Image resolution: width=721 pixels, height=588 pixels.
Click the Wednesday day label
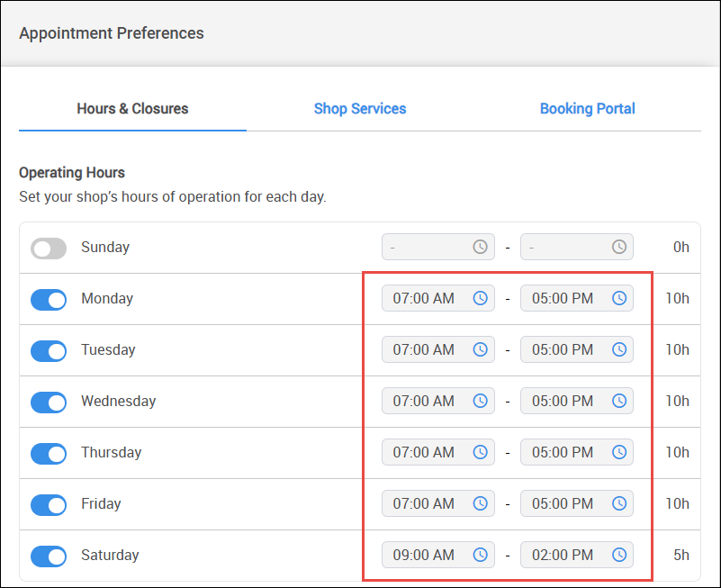pos(119,402)
